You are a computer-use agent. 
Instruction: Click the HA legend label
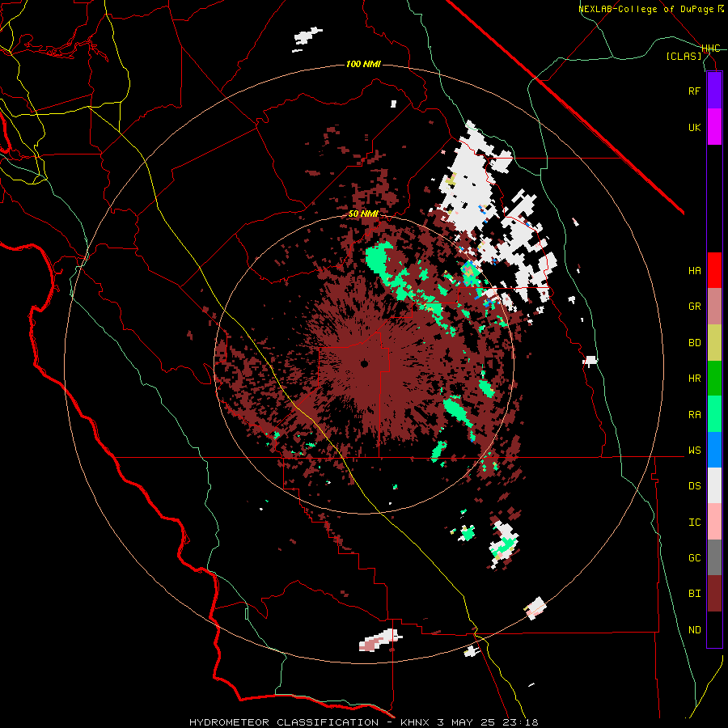pos(694,271)
